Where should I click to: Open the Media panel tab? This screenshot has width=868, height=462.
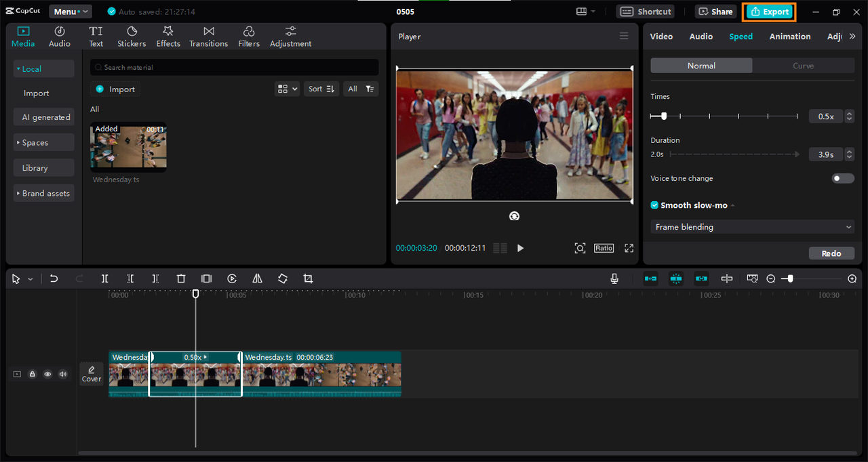click(23, 37)
